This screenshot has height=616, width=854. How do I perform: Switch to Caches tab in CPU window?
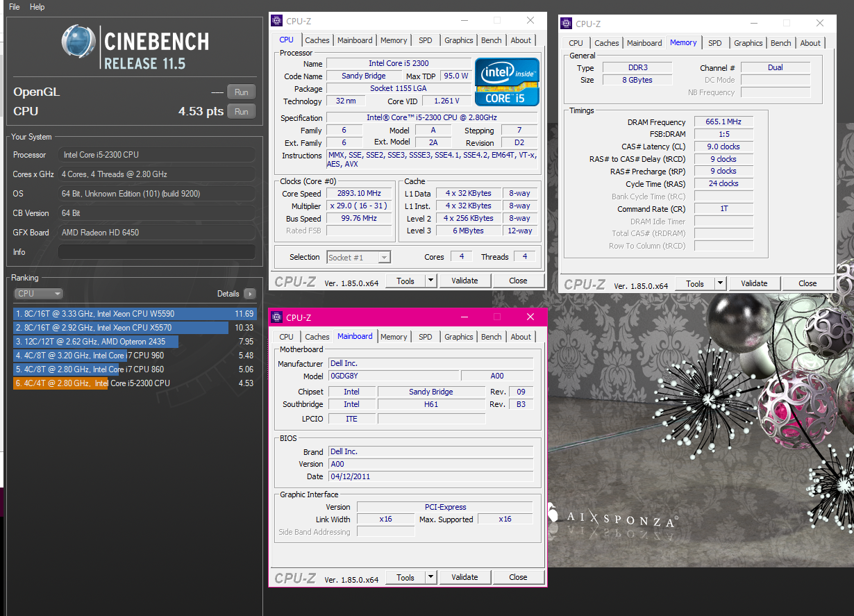pos(317,40)
